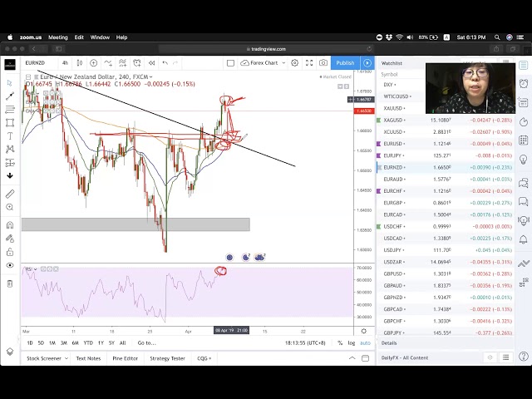532x399 pixels.
Task: Toggle lock all drawing tools
Action: (9, 252)
